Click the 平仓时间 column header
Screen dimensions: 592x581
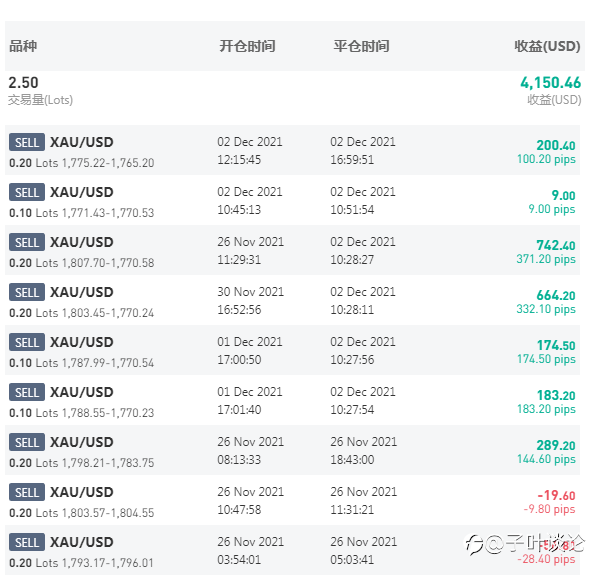pyautogui.click(x=361, y=46)
